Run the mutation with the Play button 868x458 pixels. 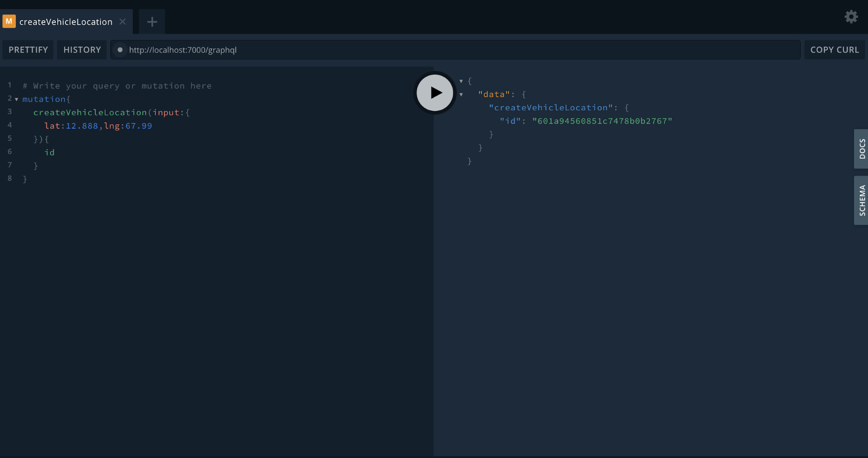pyautogui.click(x=434, y=92)
